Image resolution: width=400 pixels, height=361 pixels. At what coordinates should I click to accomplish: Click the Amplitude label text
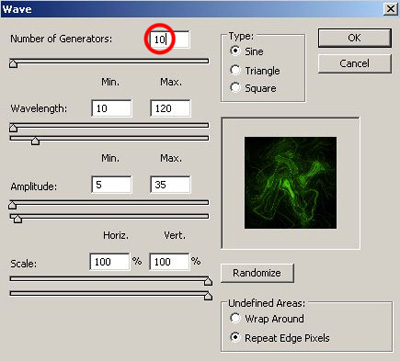click(x=34, y=186)
